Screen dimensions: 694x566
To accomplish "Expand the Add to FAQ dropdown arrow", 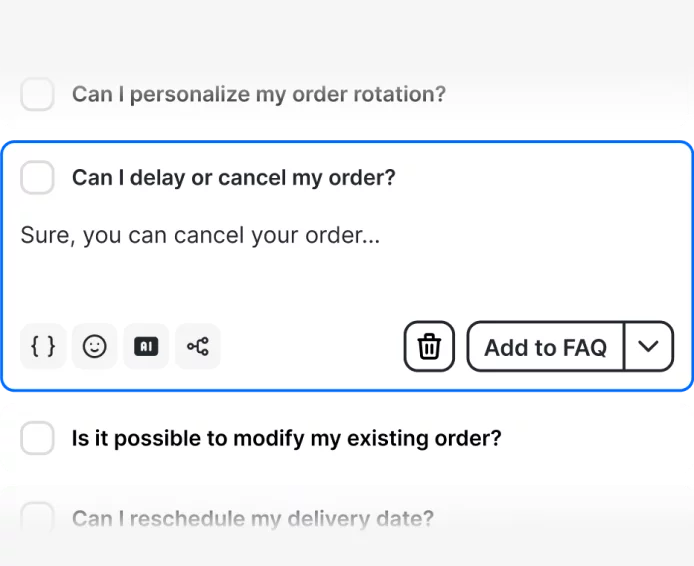I will coord(649,346).
